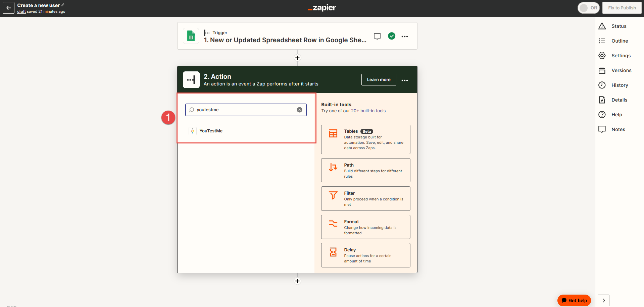Add step between trigger and action

(x=297, y=58)
